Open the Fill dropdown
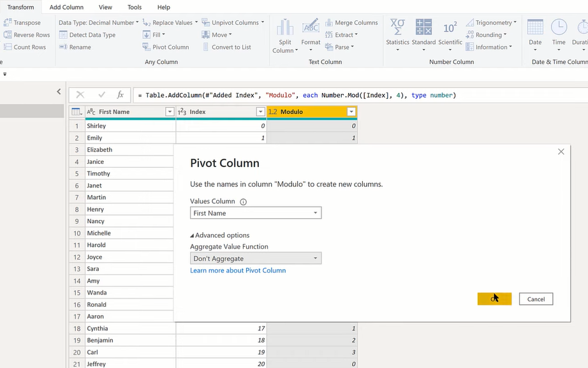Screen dimensions: 588x368 pos(154,35)
